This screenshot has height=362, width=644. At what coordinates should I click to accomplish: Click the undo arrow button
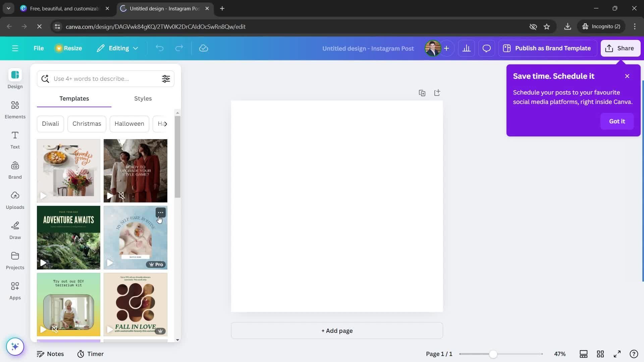pos(159,49)
